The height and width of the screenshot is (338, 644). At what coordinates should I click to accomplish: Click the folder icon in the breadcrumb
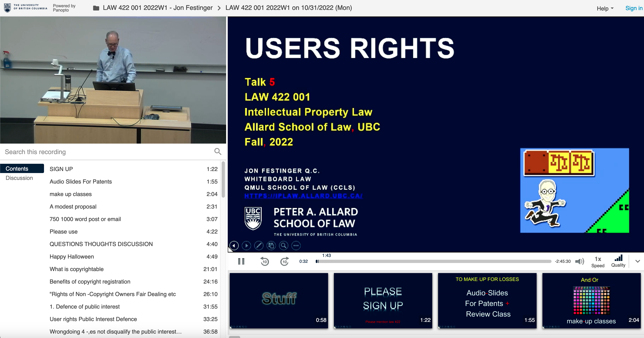pyautogui.click(x=96, y=8)
